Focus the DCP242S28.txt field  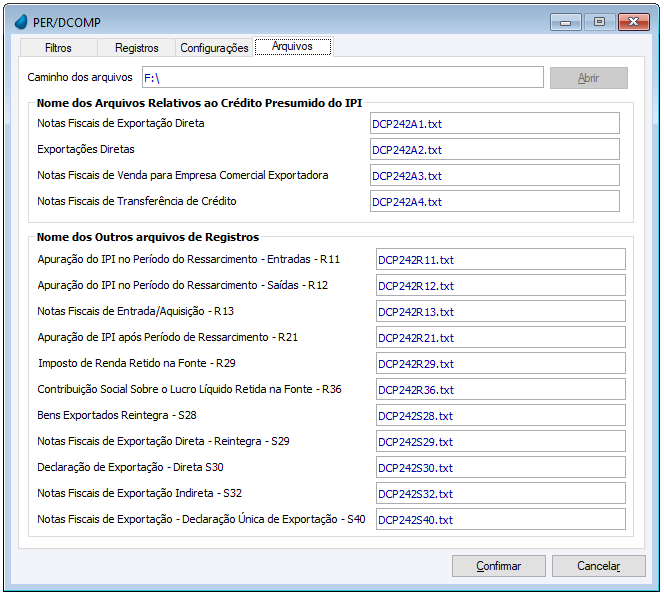(x=501, y=415)
